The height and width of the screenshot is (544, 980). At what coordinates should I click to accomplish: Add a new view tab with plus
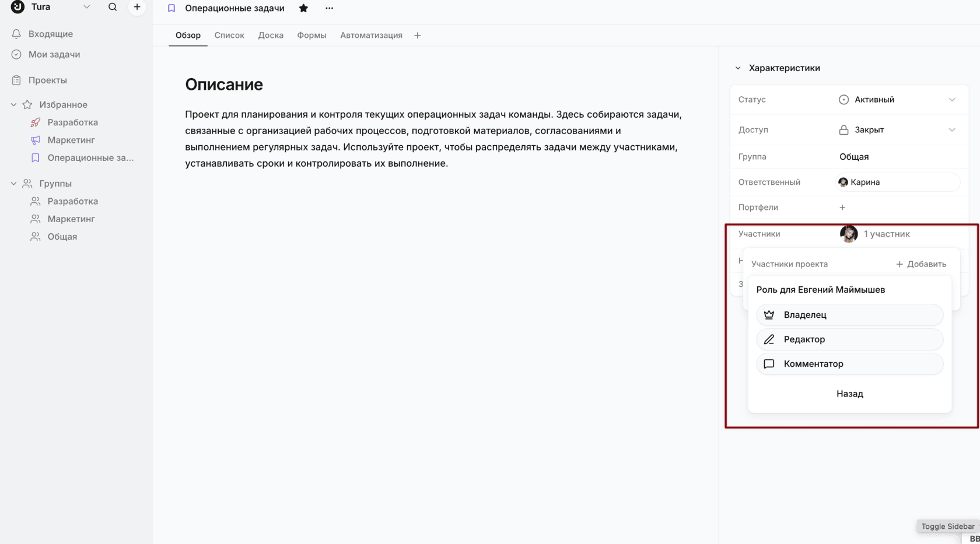point(418,36)
